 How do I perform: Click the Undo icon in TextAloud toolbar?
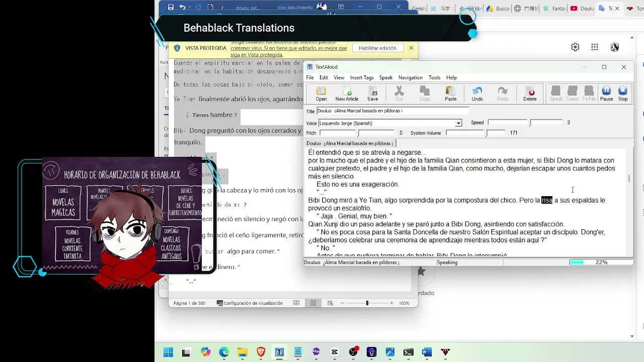(x=477, y=94)
